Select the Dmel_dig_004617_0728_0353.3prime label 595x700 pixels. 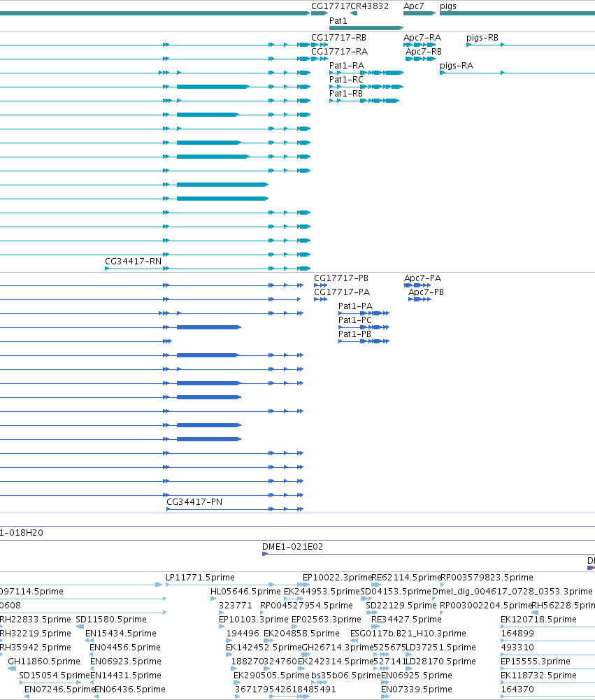[512, 591]
